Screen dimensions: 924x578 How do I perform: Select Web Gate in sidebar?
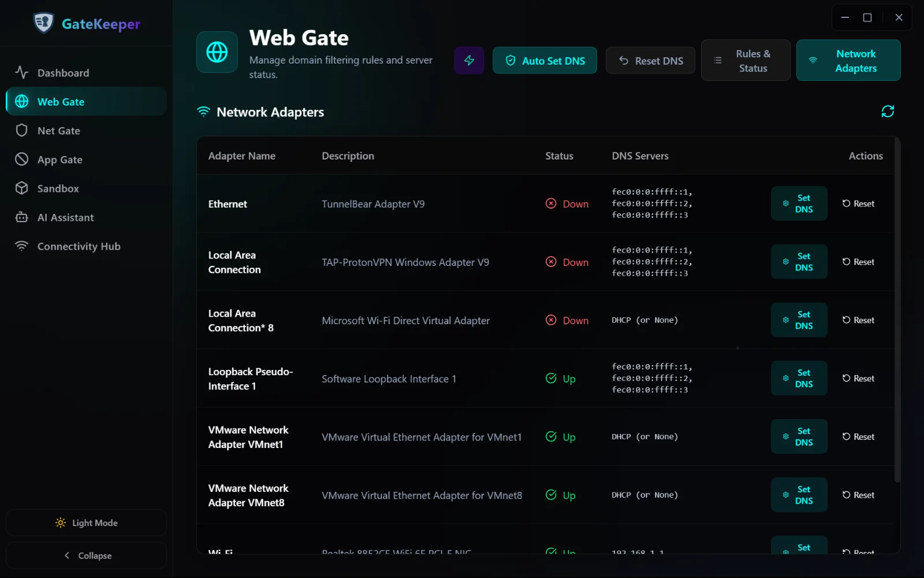click(87, 102)
